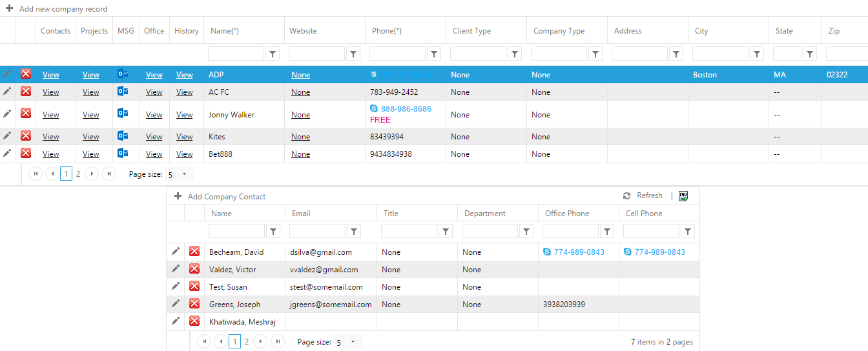868x351 pixels.
Task: Export company contacts to CSV
Action: [683, 196]
